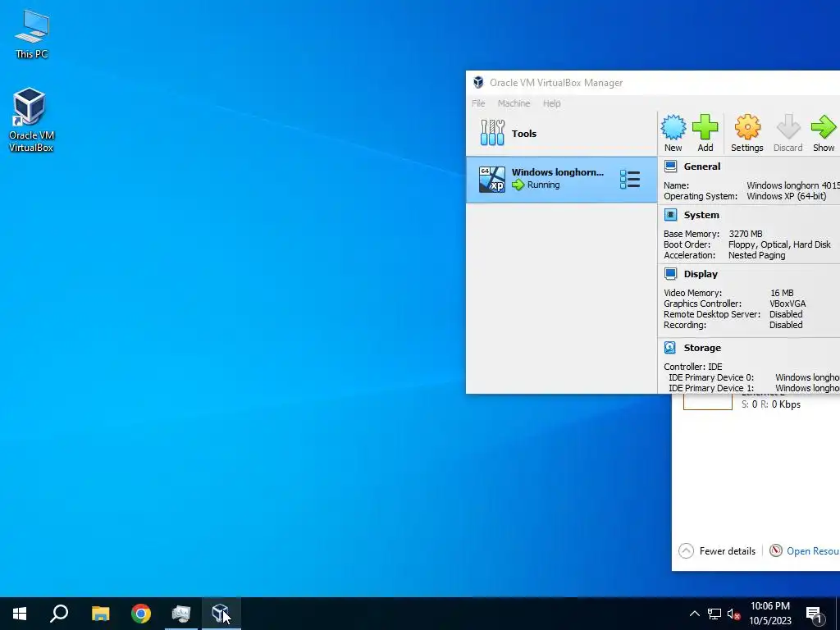Click the Recording Disabled value
840x630 pixels.
click(x=786, y=325)
